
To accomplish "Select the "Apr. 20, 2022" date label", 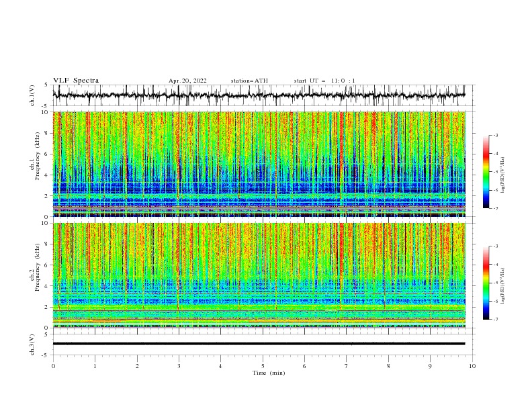I will point(187,81).
